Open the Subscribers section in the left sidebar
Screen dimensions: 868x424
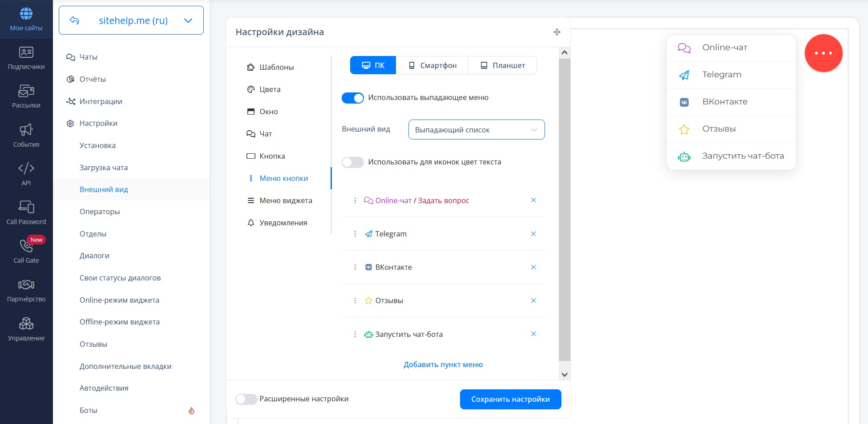point(26,58)
